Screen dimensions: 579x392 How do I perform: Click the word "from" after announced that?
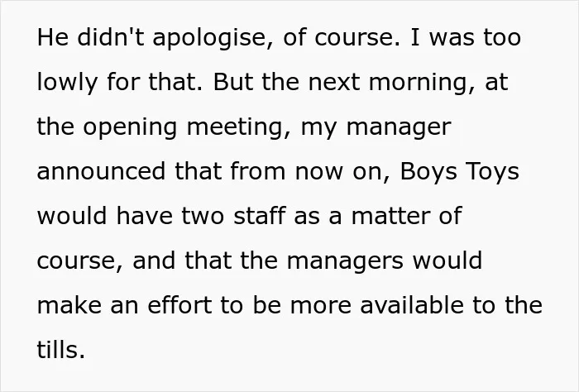[x=258, y=172]
